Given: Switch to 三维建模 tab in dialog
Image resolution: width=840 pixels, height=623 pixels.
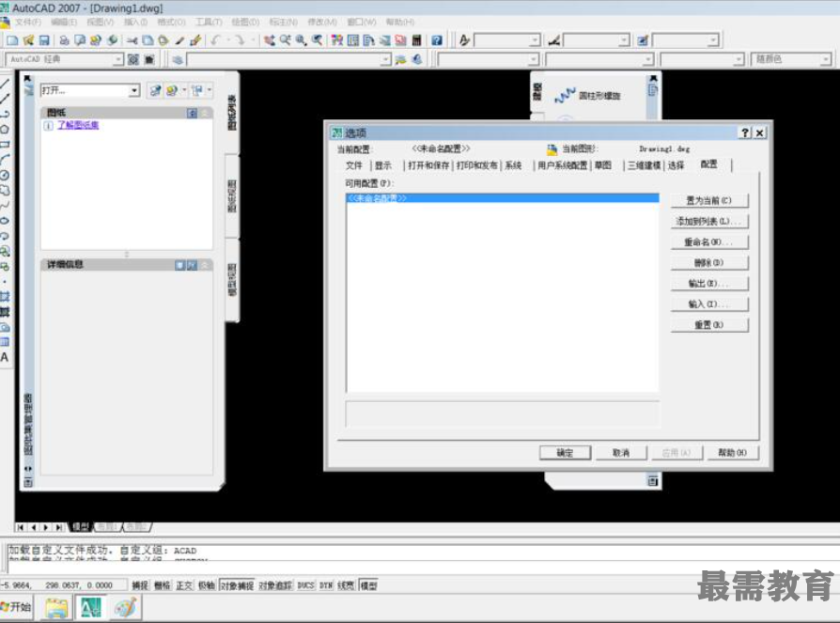Looking at the screenshot, I should [x=644, y=165].
